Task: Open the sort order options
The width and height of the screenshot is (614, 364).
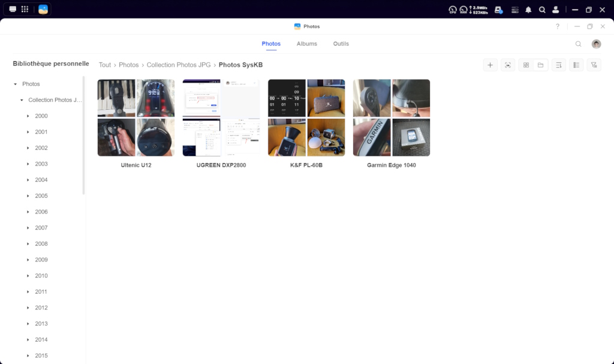Action: tap(559, 65)
